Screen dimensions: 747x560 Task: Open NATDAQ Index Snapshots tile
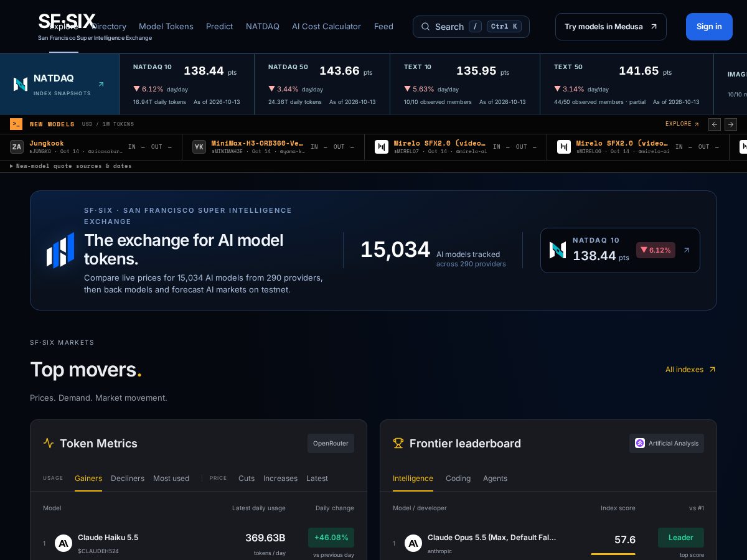(59, 84)
